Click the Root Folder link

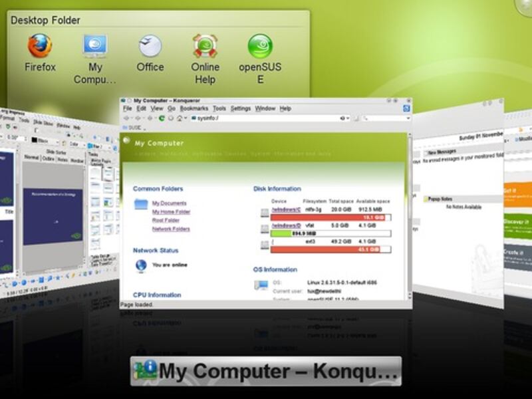point(166,220)
